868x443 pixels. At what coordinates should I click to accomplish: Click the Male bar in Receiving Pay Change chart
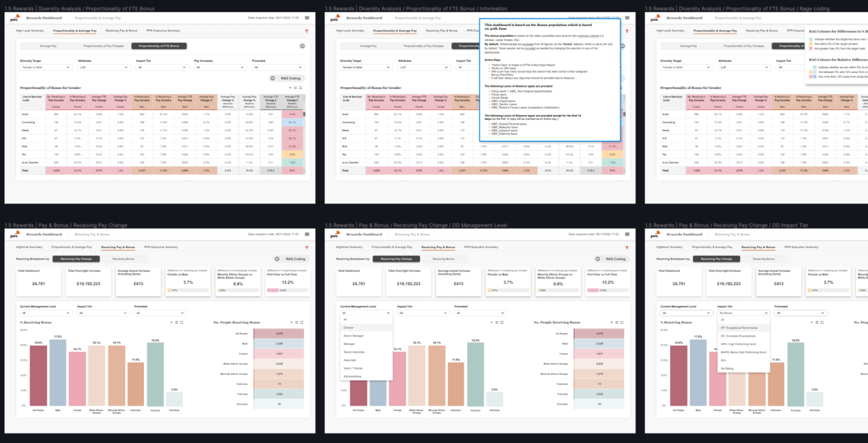coord(58,373)
